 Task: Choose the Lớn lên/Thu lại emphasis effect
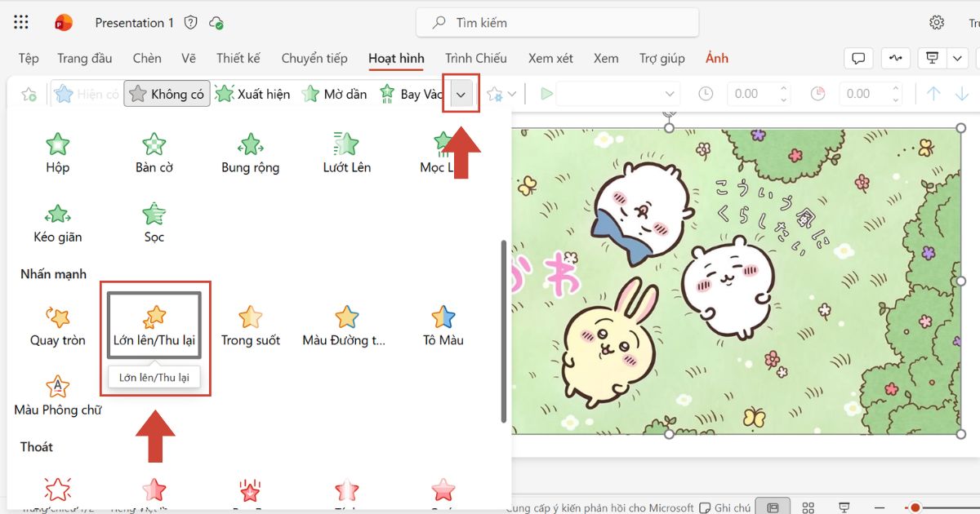pyautogui.click(x=154, y=326)
